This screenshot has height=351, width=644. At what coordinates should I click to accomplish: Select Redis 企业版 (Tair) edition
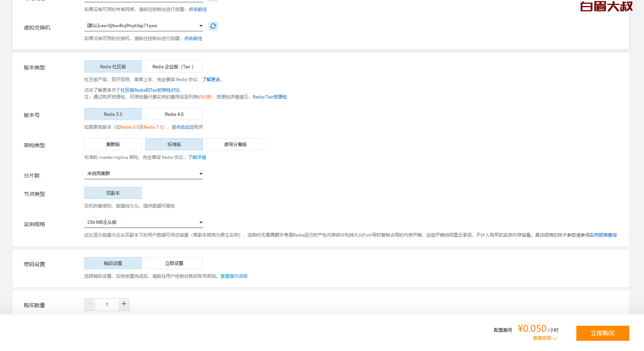(174, 66)
